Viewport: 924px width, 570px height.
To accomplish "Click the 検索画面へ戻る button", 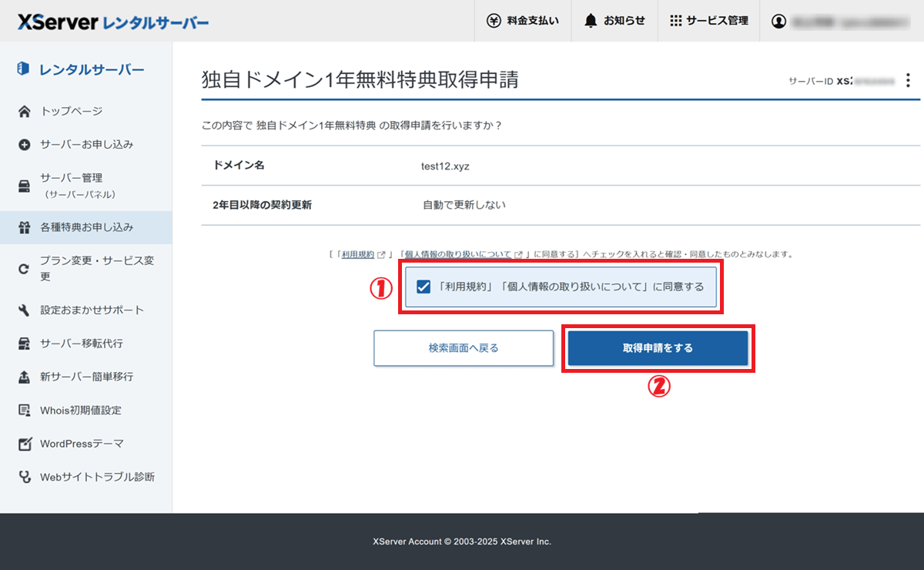I will pyautogui.click(x=464, y=348).
